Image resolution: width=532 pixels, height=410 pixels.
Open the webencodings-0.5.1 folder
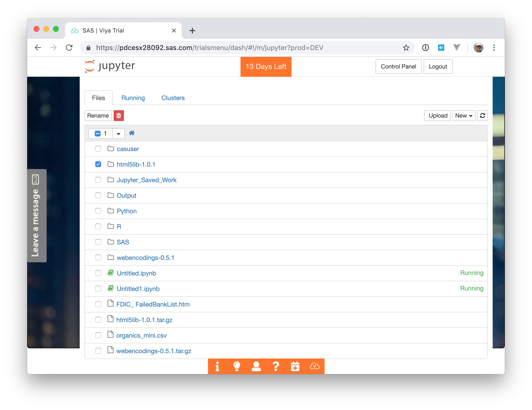click(x=146, y=257)
